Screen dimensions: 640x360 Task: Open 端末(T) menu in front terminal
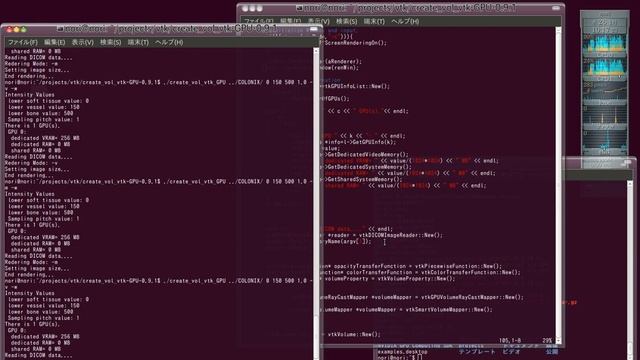coord(138,42)
